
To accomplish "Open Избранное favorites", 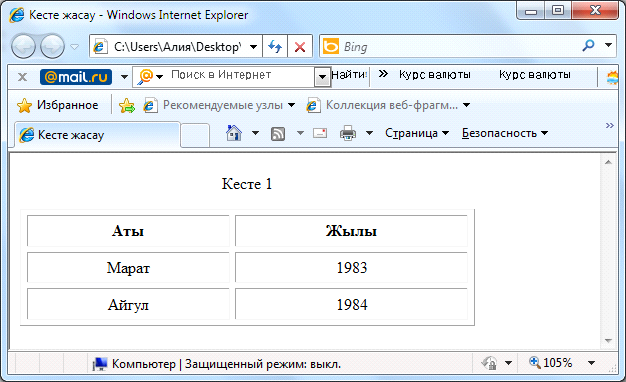I will coord(57,105).
